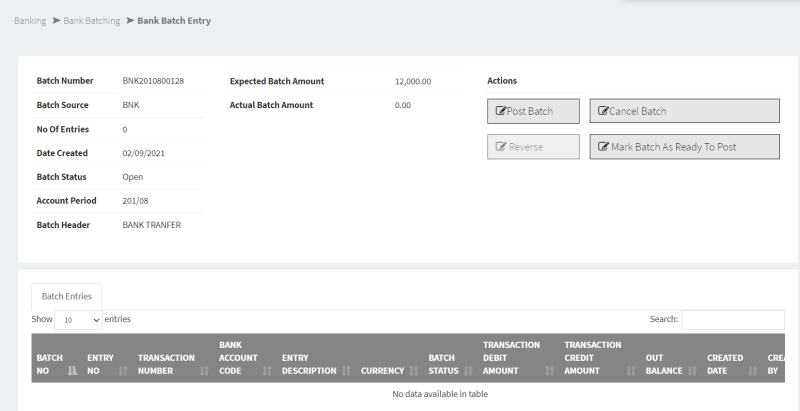The image size is (800, 411).
Task: Click the Mark Batch As Ready icon
Action: click(x=603, y=147)
